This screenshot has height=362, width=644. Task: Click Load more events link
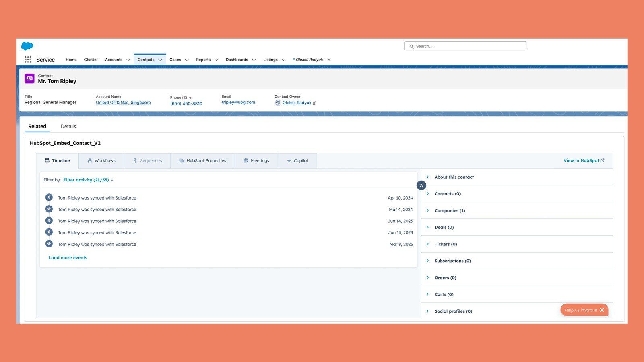click(x=68, y=258)
